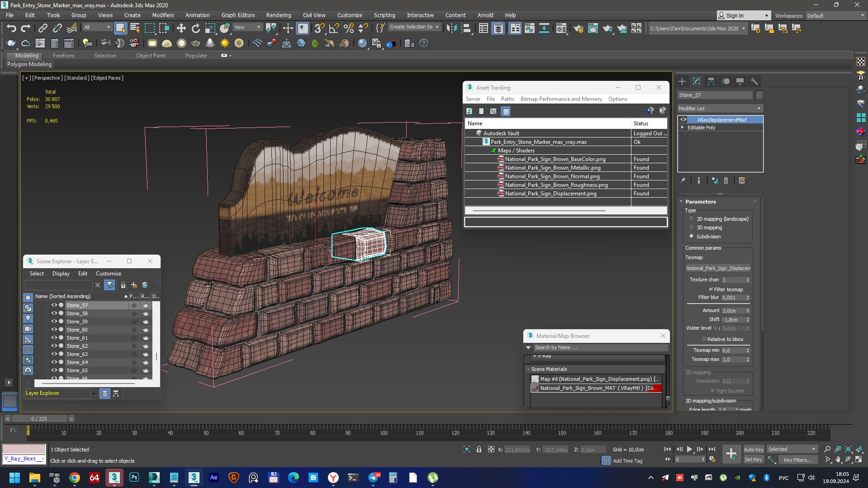868x488 pixels.
Task: Open the Mirror tool
Action: (451, 28)
